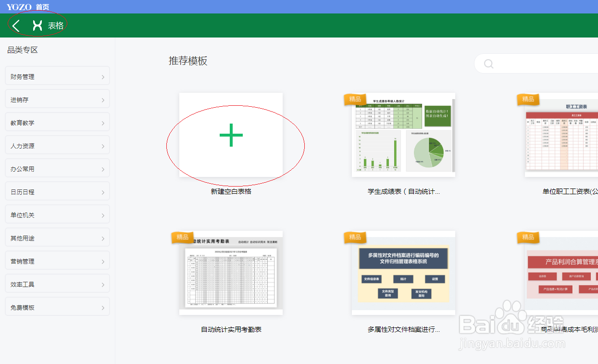This screenshot has width=598, height=364.
Task: Click 精品 badge on 学生成绩表 template
Action: click(355, 99)
